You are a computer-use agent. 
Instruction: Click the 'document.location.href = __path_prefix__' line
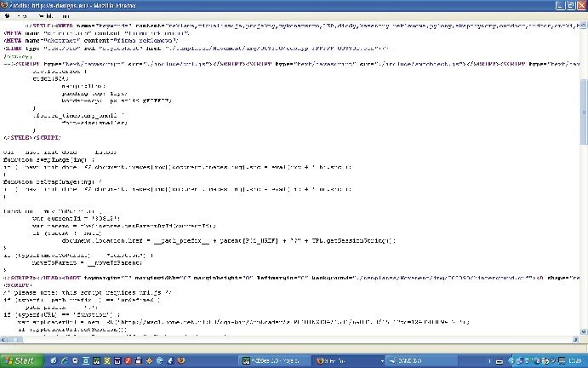[x=228, y=241]
